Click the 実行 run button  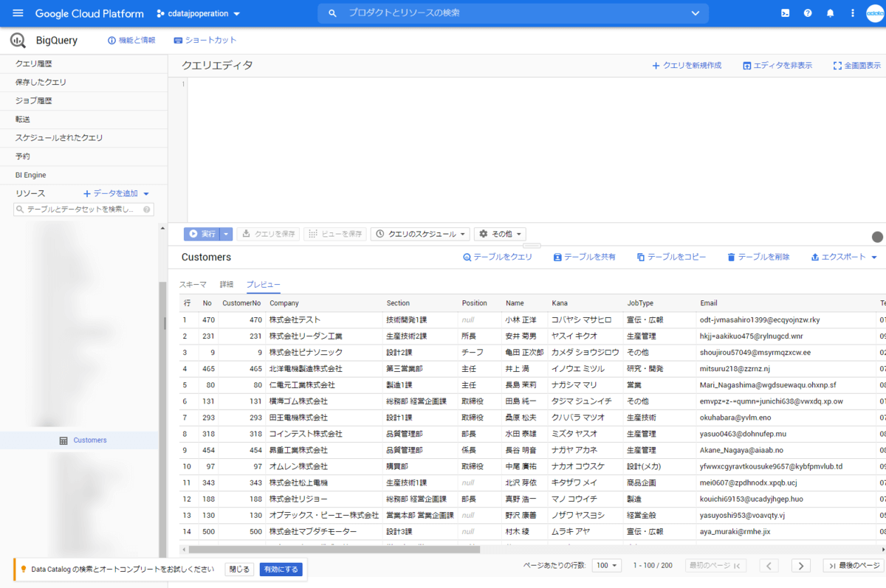click(x=202, y=234)
